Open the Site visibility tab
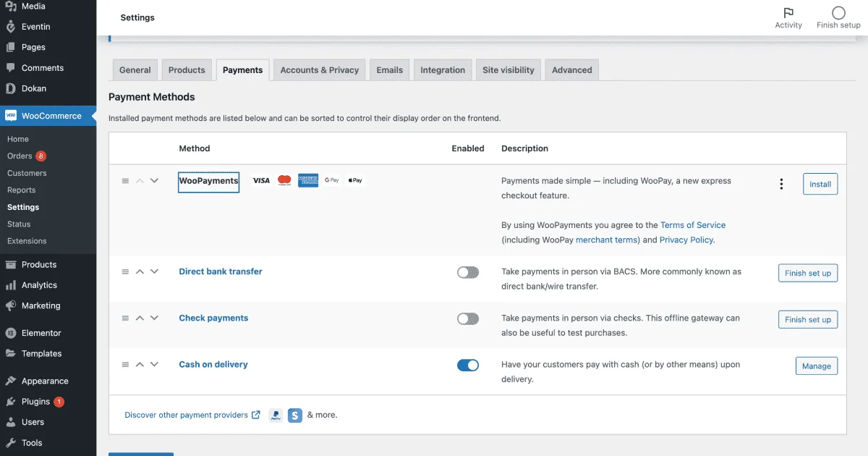The image size is (868, 456). pyautogui.click(x=509, y=70)
